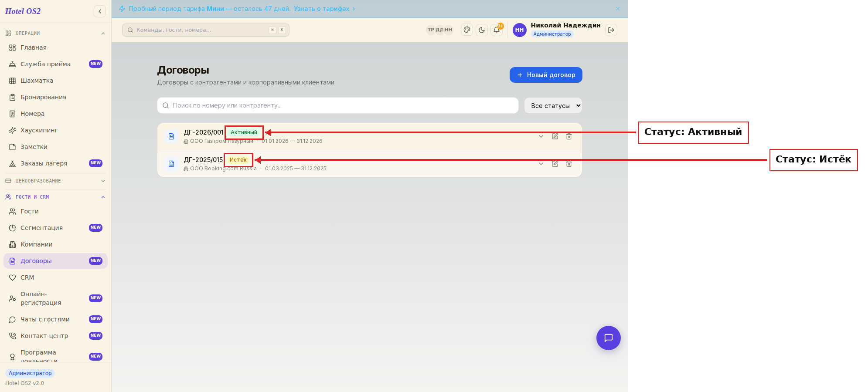Open notifications bell icon
This screenshot has height=392, width=868.
[497, 30]
